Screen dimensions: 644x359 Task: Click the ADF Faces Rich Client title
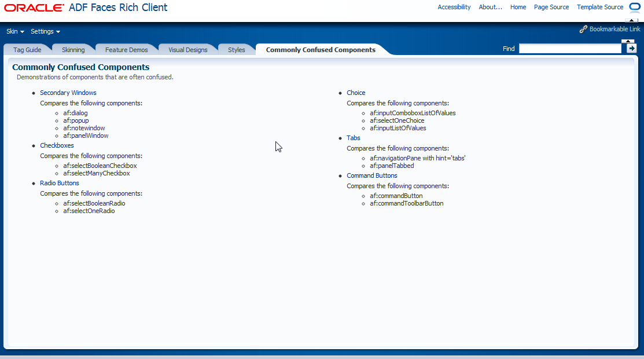118,8
